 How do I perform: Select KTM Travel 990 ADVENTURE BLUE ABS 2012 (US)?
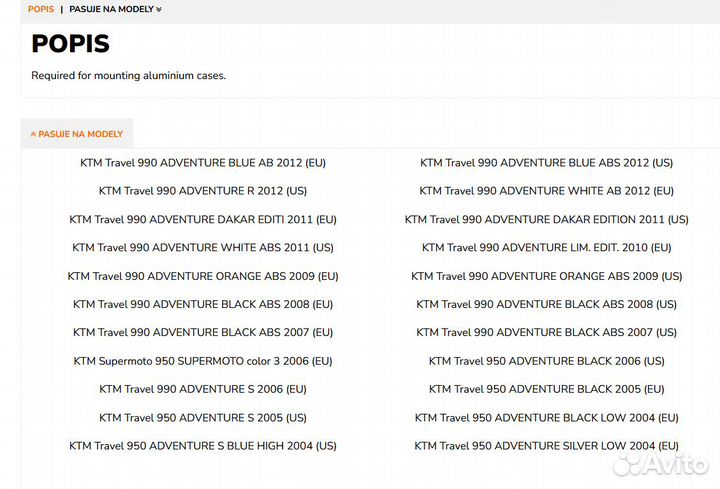tap(546, 162)
